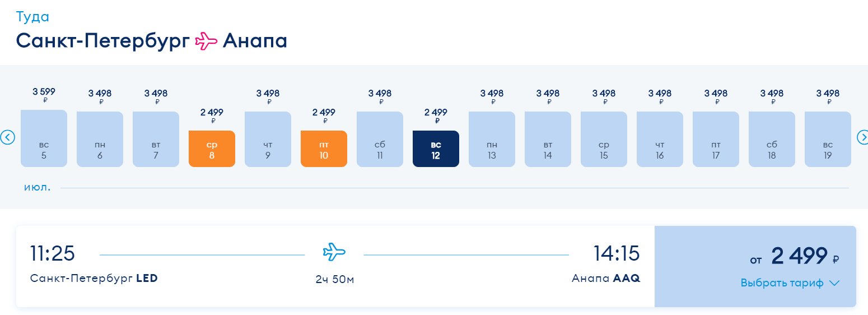Expand the 'Выбрать тариф' chevron
The height and width of the screenshot is (315, 868).
(834, 283)
